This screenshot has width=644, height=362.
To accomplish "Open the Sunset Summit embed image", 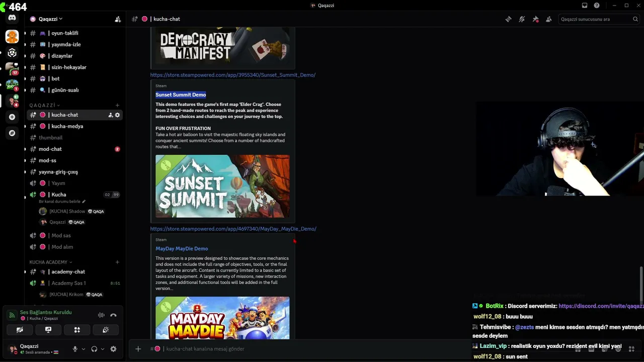I will (x=222, y=186).
